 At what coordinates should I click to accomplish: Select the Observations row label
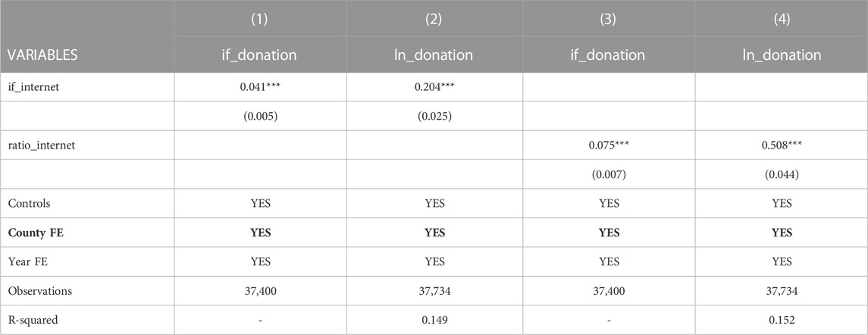click(40, 291)
